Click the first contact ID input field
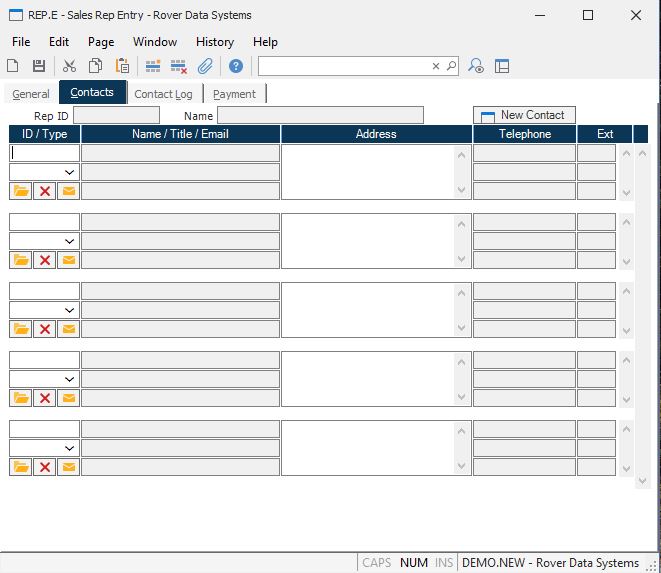 [x=44, y=153]
